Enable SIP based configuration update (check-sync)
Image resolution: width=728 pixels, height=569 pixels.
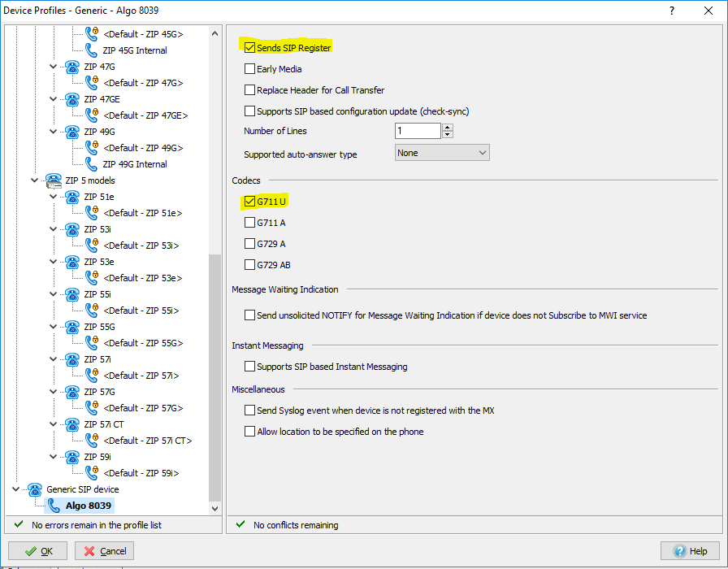point(249,111)
